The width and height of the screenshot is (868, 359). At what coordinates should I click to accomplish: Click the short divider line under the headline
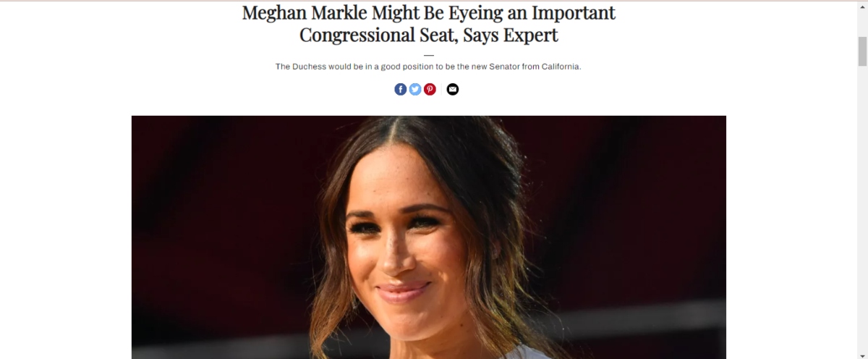point(429,55)
